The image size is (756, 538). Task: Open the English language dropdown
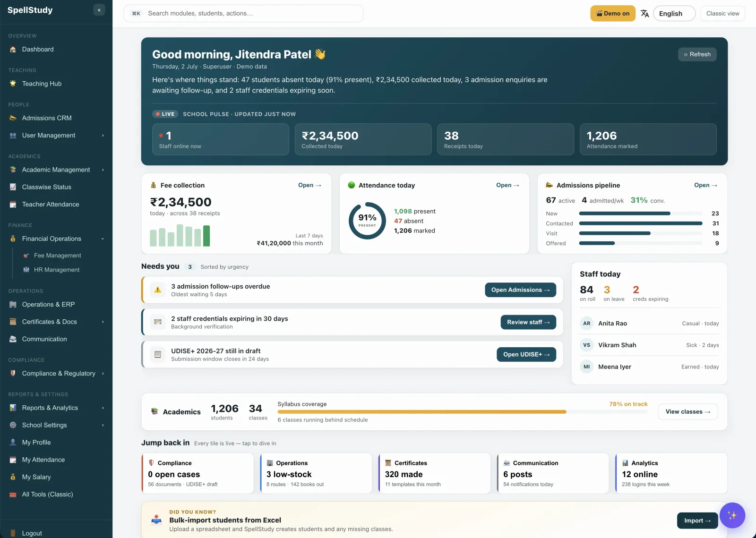pyautogui.click(x=674, y=14)
